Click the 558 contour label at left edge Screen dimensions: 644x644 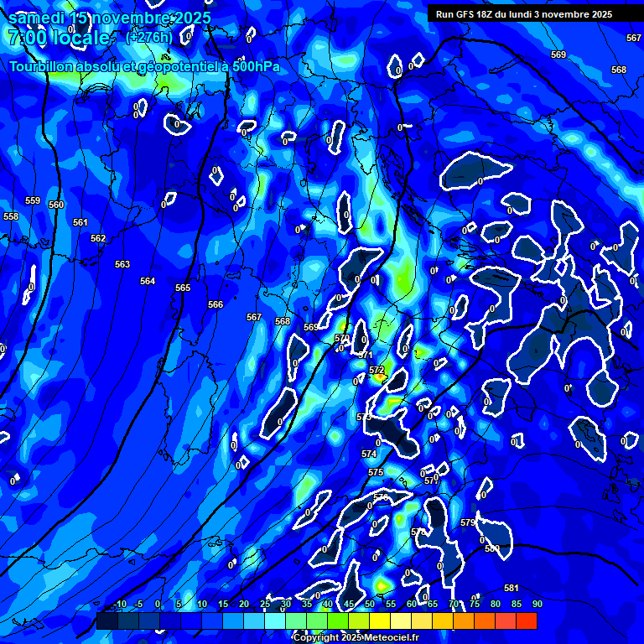tap(11, 216)
